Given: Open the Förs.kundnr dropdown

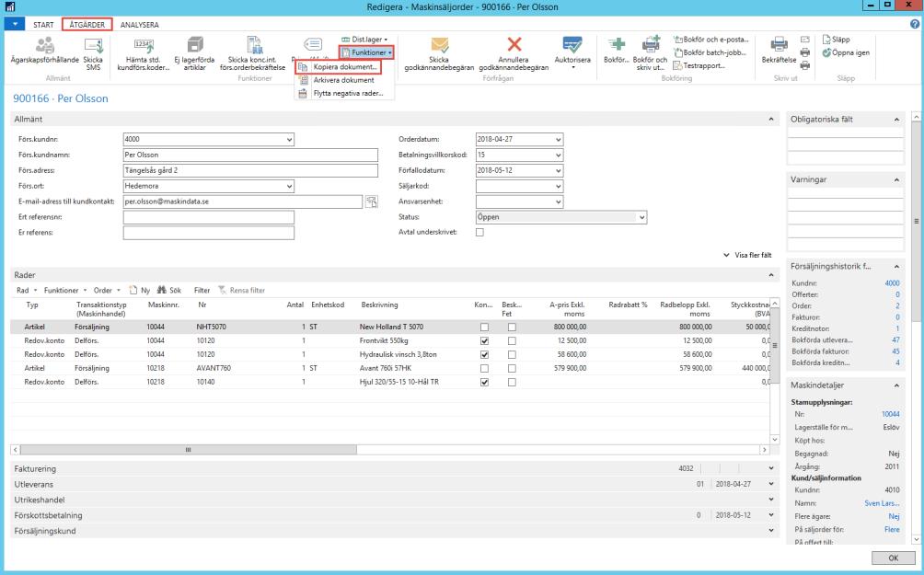Looking at the screenshot, I should pos(289,140).
